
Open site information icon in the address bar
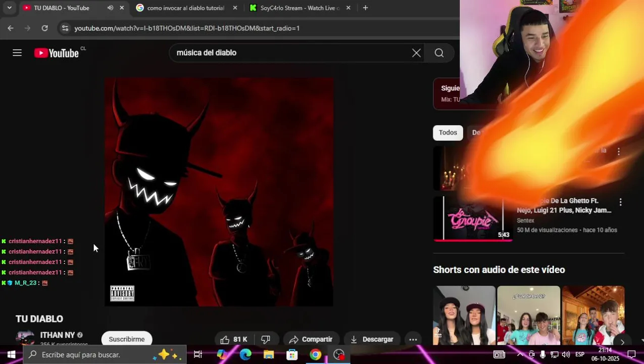(65, 28)
